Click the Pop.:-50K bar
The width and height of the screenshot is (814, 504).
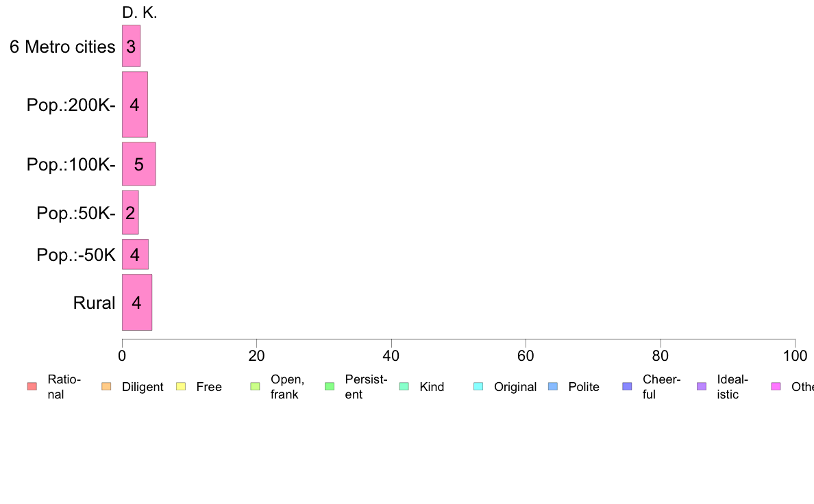coord(135,255)
